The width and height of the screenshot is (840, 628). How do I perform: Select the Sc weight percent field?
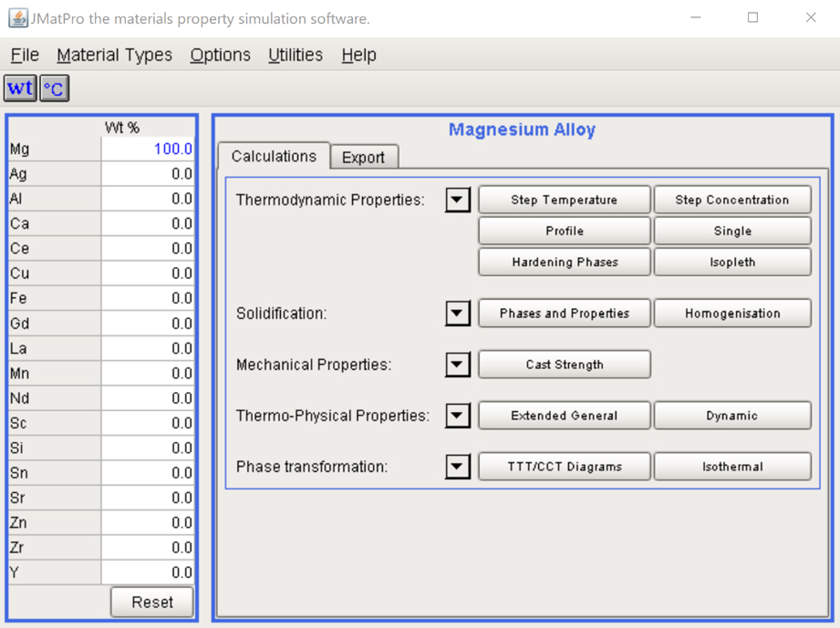[x=148, y=423]
